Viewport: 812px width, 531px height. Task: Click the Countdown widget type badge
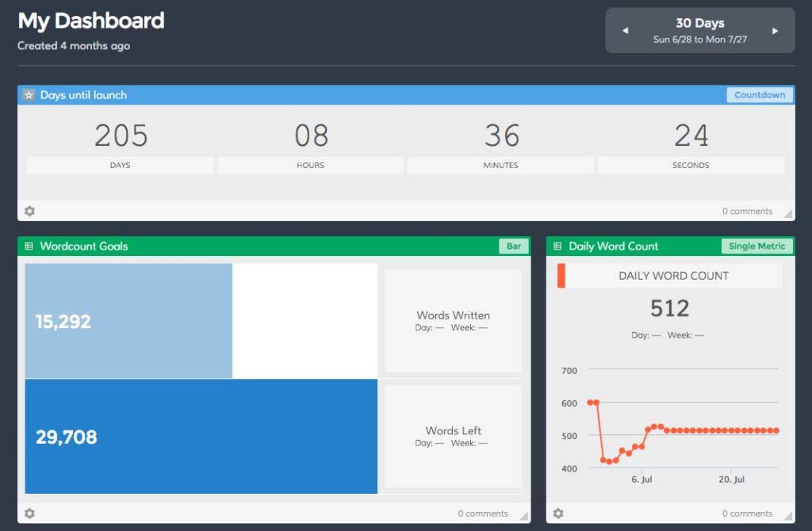760,95
